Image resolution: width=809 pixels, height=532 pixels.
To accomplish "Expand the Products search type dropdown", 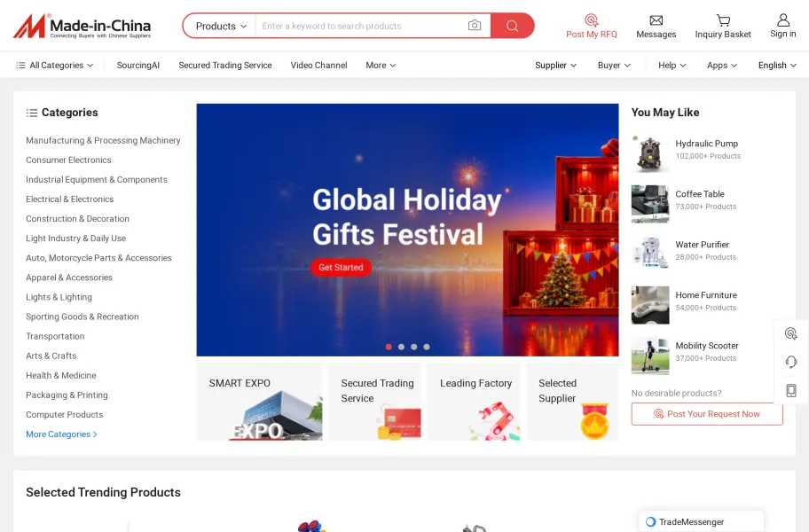I will pos(221,26).
